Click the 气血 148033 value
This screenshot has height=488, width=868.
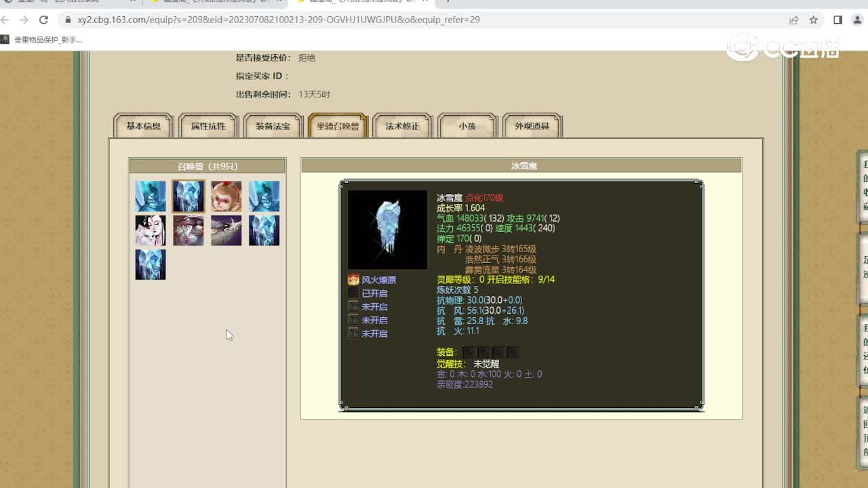coord(469,218)
